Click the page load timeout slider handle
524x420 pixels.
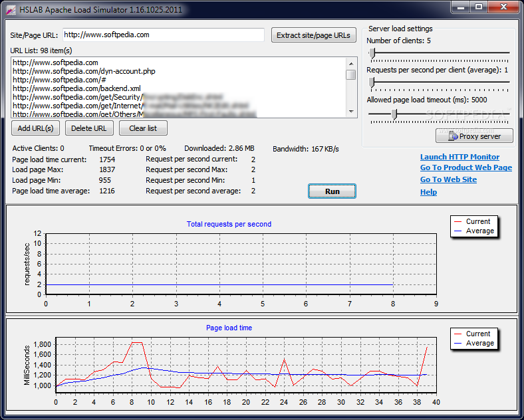(x=394, y=114)
